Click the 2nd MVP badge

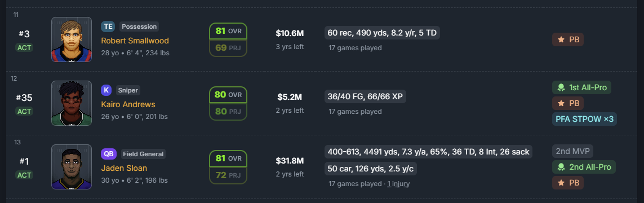pos(572,151)
